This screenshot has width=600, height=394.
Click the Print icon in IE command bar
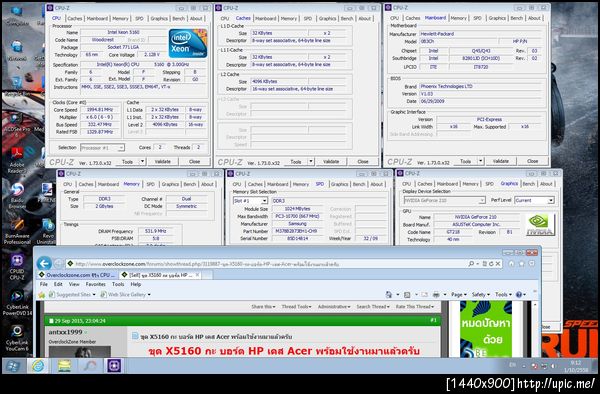[x=436, y=295]
